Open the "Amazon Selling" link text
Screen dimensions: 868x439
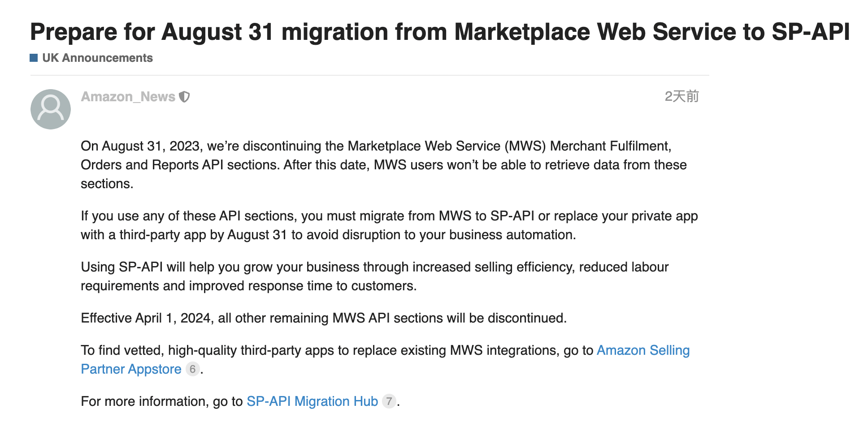(x=643, y=350)
